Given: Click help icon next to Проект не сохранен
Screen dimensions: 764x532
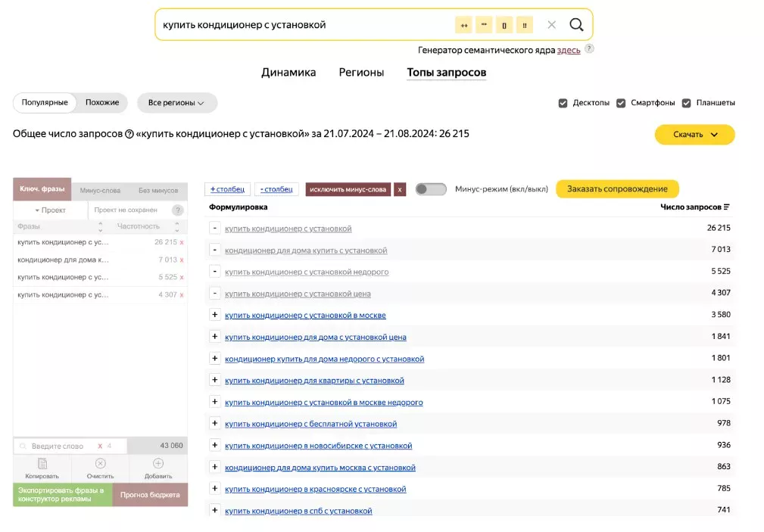Looking at the screenshot, I should (x=178, y=210).
